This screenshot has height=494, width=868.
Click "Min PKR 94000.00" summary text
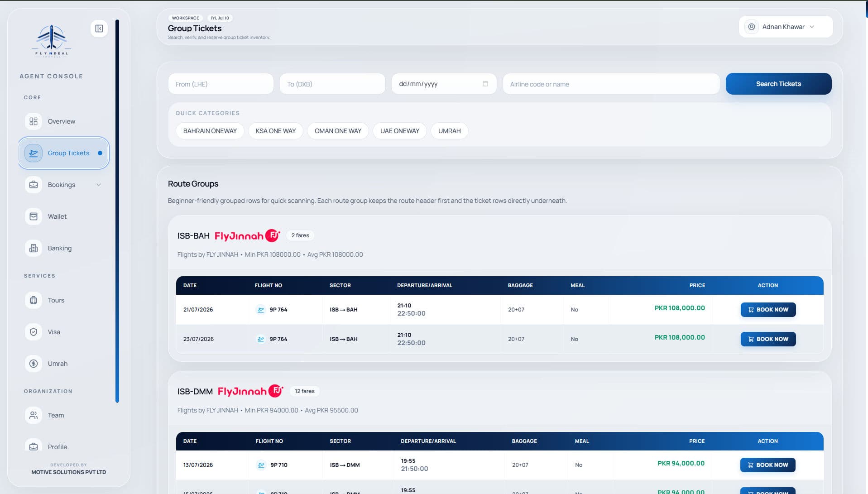click(x=272, y=410)
